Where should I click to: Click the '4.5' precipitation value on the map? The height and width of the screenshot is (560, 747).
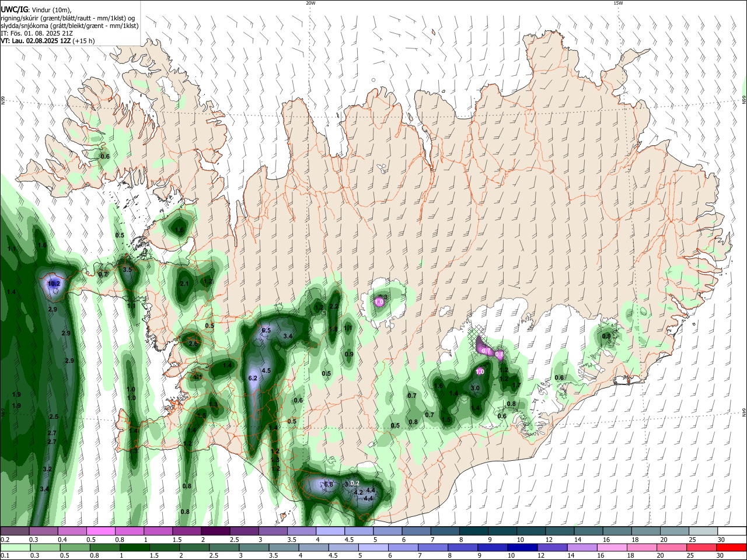point(266,370)
